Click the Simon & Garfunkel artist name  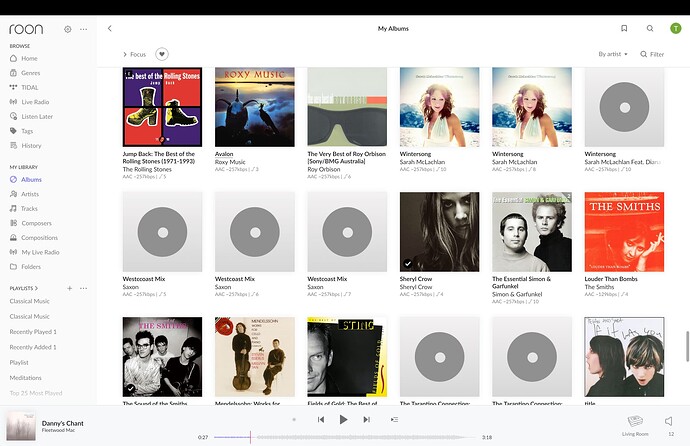[517, 294]
